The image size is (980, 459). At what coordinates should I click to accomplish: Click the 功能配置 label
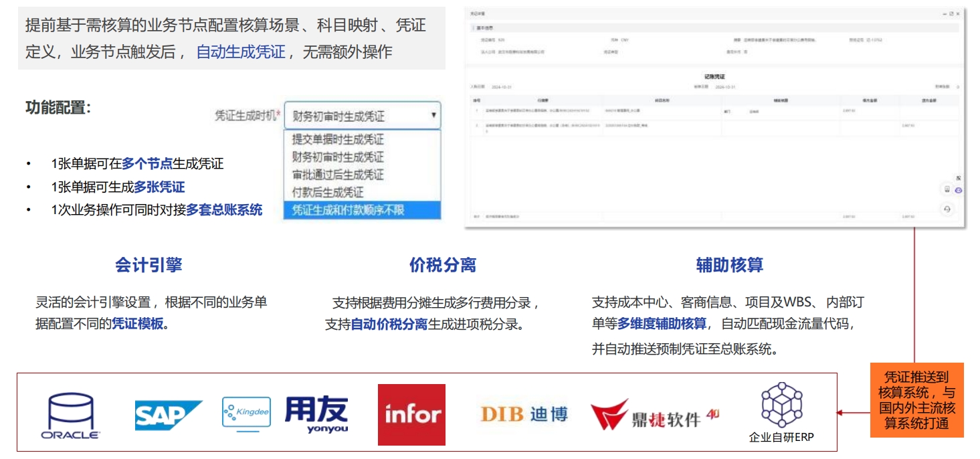(x=58, y=107)
